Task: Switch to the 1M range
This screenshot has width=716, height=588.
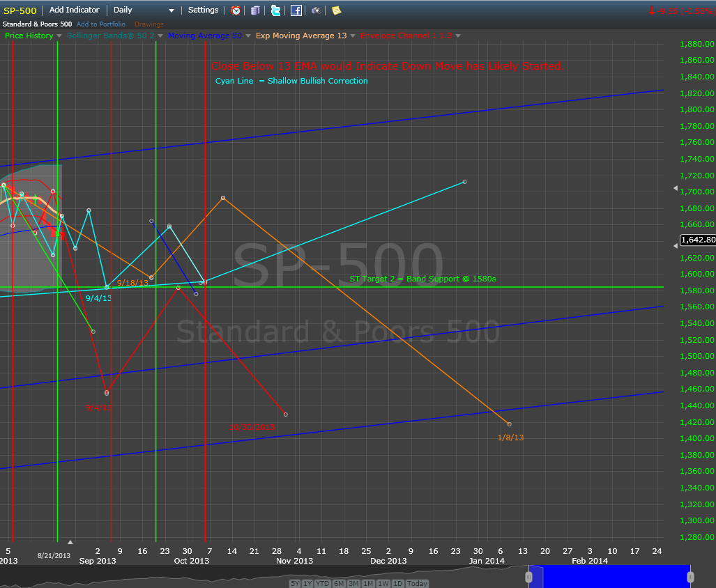Action: 368,583
